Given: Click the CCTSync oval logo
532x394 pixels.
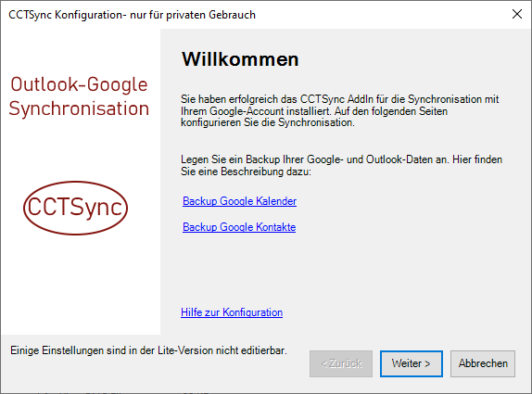Looking at the screenshot, I should [x=75, y=208].
